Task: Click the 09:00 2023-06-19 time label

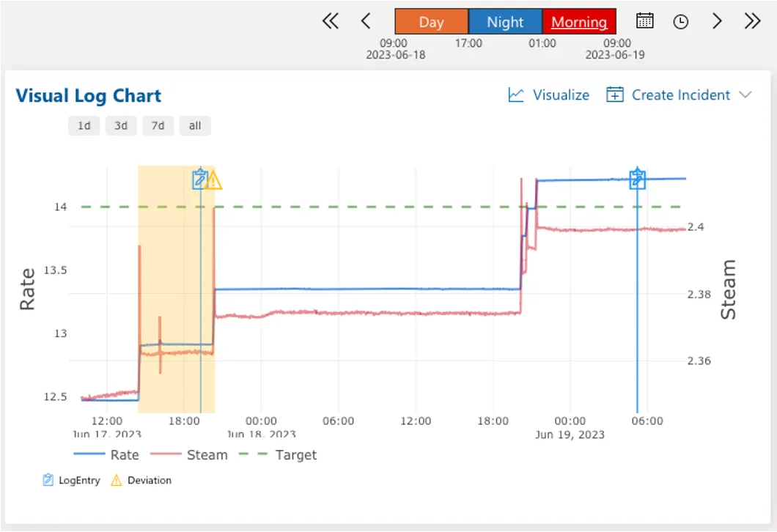Action: pos(615,49)
